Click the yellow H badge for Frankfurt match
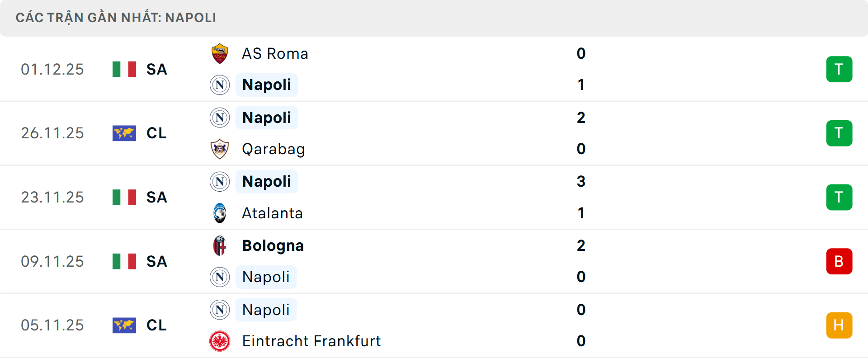The height and width of the screenshot is (358, 868). click(839, 325)
